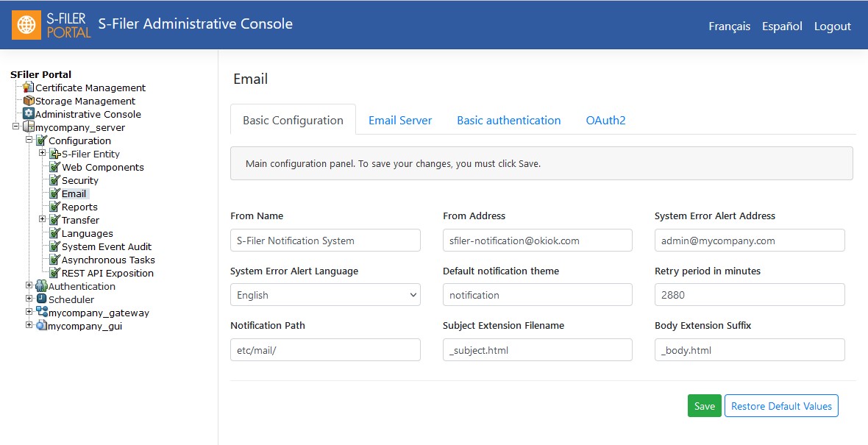
Task: Open the Administrative Console text label
Action: click(88, 114)
